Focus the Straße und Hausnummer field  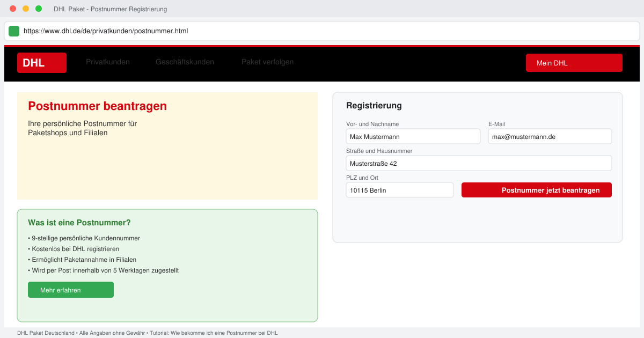coord(479,163)
